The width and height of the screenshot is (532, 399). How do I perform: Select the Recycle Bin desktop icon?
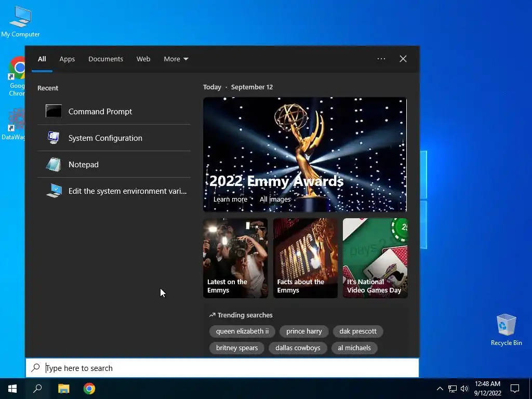click(x=506, y=330)
